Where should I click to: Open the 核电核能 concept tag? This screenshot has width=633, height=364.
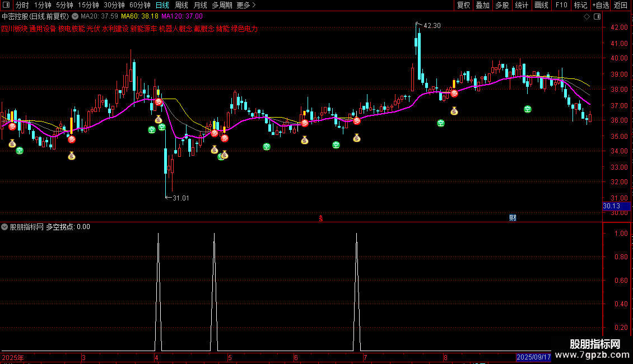click(72, 29)
